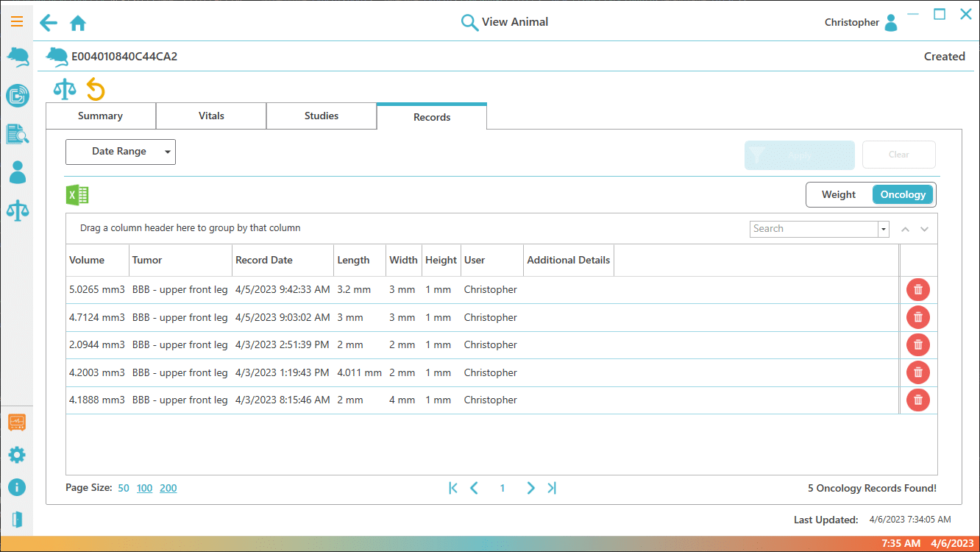Click in the Search input field
The image size is (980, 552).
coord(813,229)
